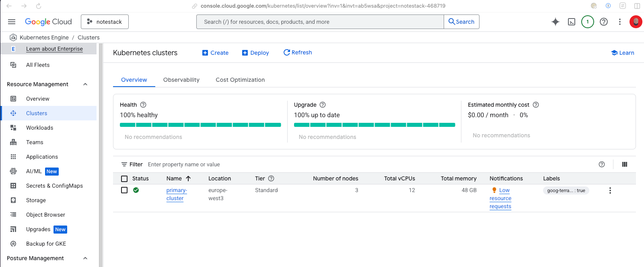Click the Object Browser icon
Image resolution: width=644 pixels, height=267 pixels.
[x=13, y=215]
